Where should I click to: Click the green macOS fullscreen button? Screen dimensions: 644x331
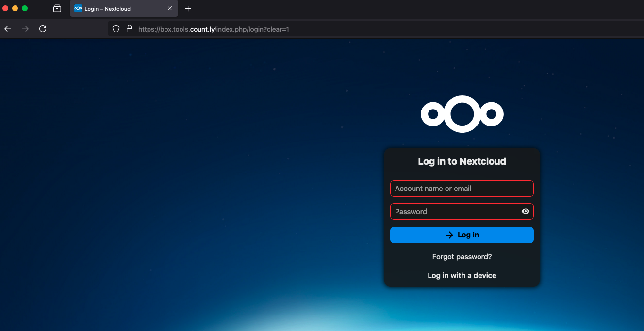click(x=25, y=8)
